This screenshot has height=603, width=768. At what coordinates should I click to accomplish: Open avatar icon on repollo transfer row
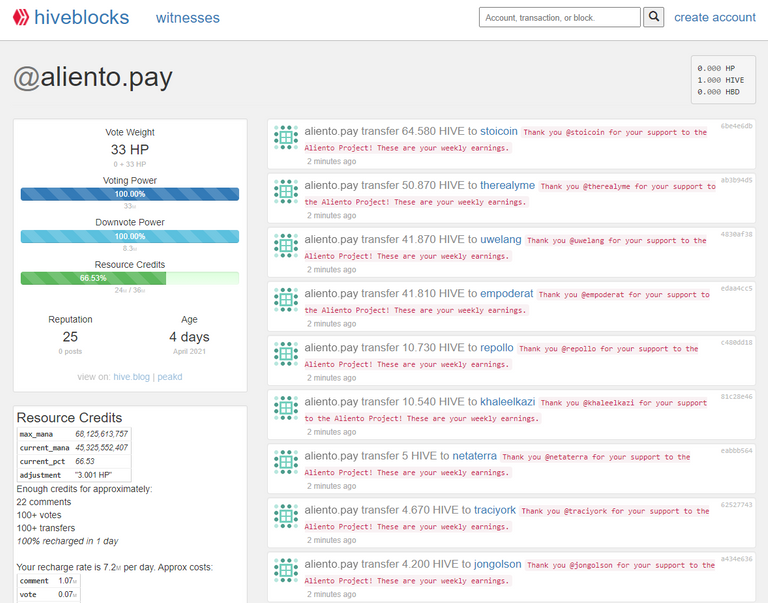tap(286, 354)
